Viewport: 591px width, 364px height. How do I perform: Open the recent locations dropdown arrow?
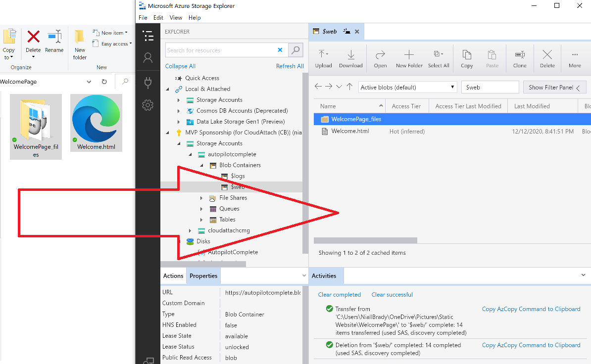[x=339, y=87]
